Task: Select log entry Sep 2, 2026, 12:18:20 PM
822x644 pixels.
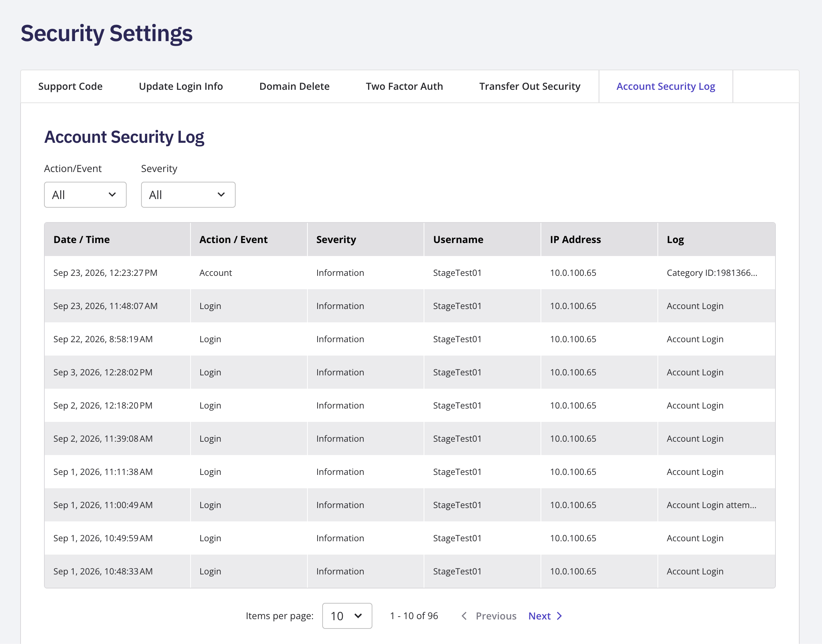Action: [x=410, y=405]
